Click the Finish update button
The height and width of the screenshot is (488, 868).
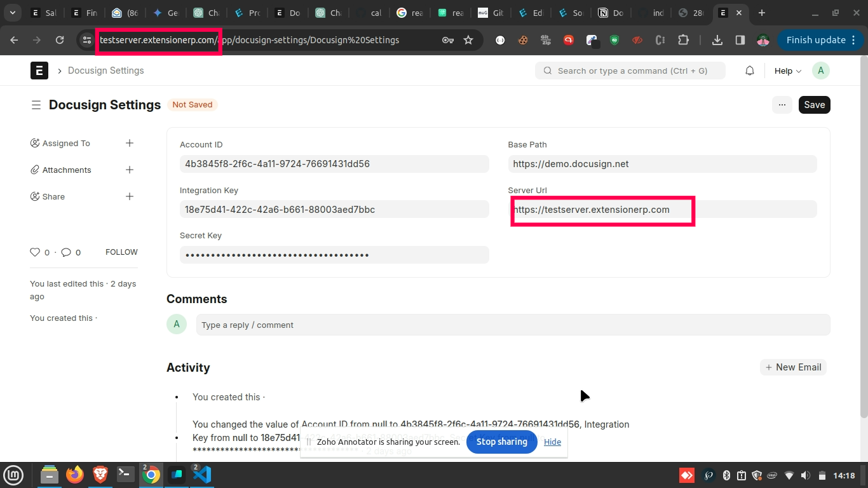[x=820, y=40]
